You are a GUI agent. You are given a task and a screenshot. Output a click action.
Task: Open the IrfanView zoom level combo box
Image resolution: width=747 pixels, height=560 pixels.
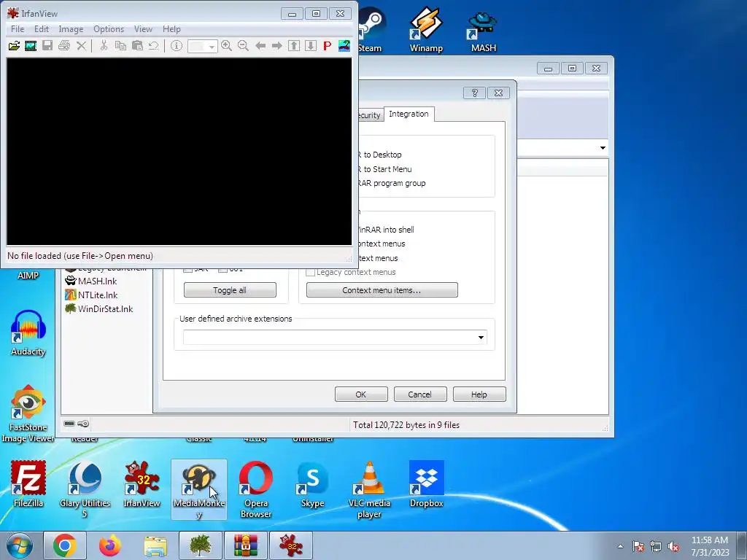pyautogui.click(x=203, y=46)
